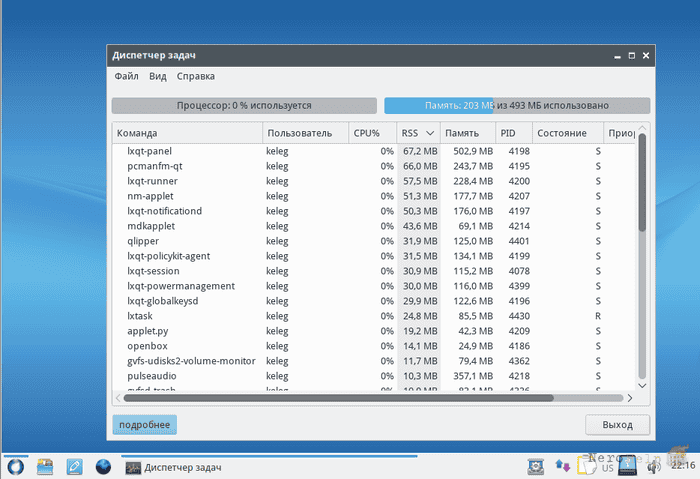700x479 pixels.
Task: Maximize the Диспетчер задач window
Action: click(632, 56)
